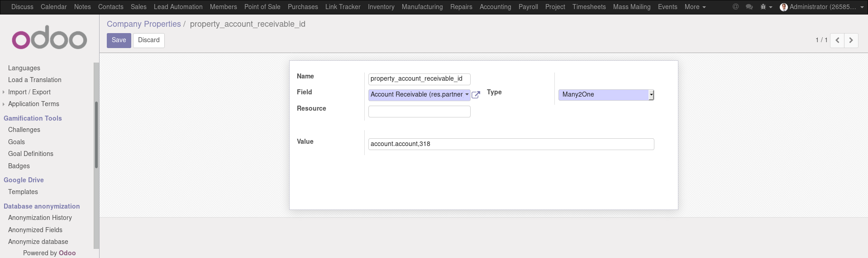
Task: Open the Field external link icon
Action: pos(476,95)
